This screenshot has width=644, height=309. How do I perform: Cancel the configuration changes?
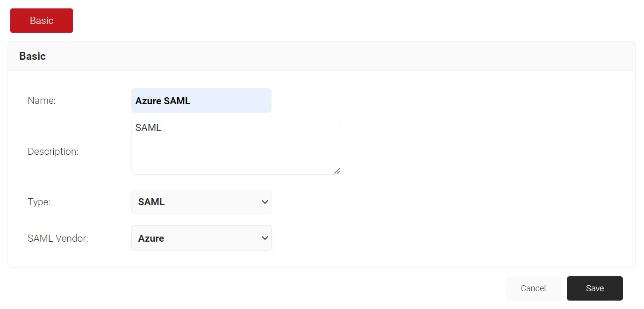coord(533,288)
